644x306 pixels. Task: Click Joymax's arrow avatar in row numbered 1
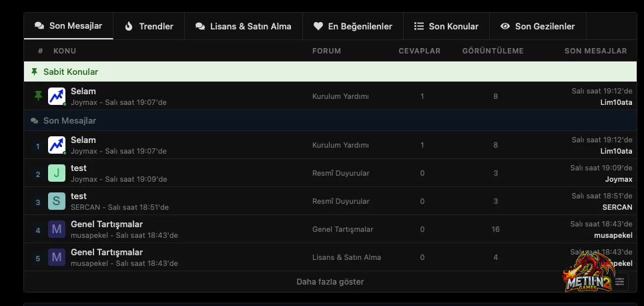pos(57,145)
